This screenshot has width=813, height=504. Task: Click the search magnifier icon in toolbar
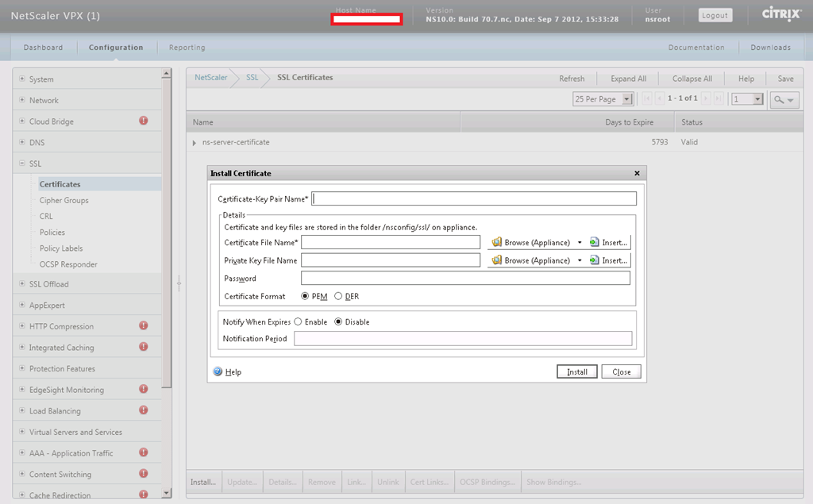tap(780, 99)
